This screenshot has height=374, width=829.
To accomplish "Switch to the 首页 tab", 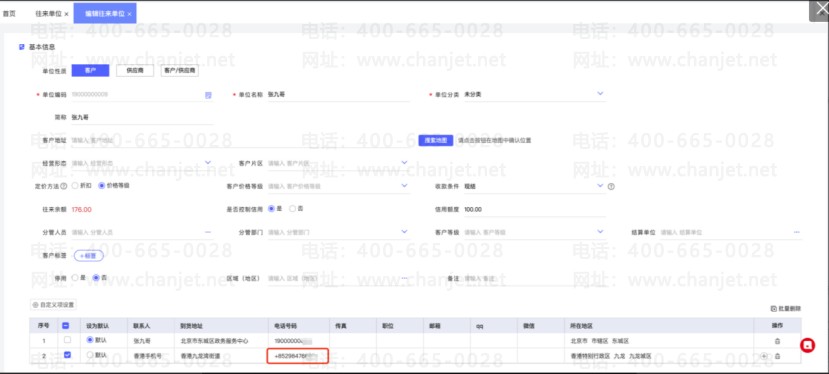I will point(9,14).
